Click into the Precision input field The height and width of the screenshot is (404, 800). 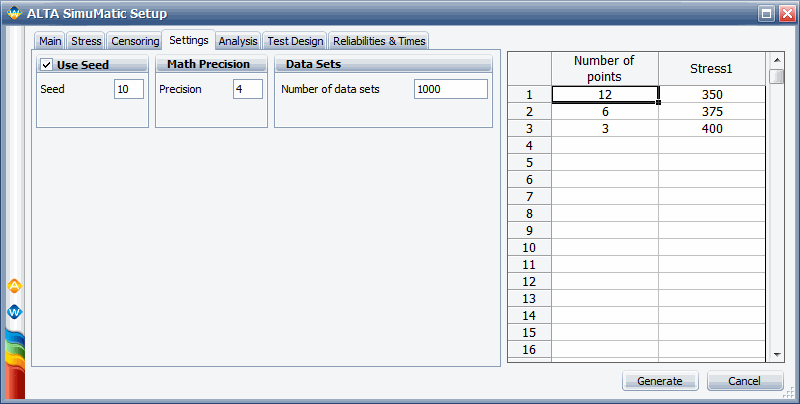tap(247, 89)
